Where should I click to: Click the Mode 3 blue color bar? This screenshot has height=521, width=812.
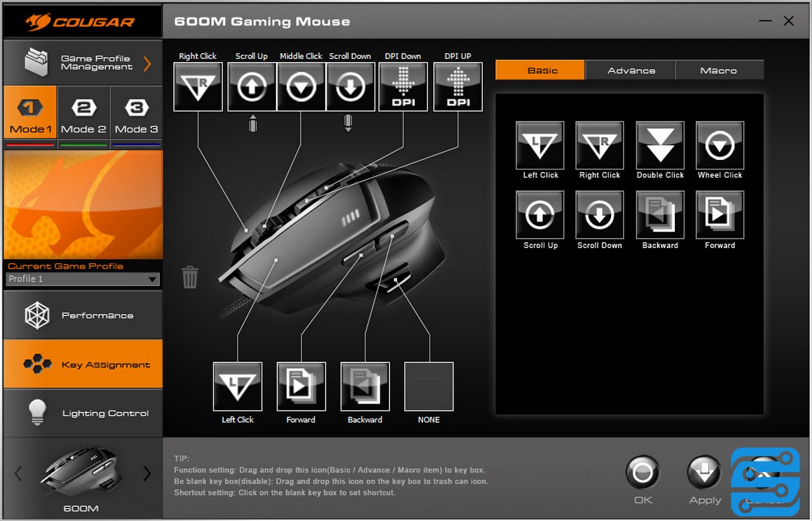tap(136, 145)
